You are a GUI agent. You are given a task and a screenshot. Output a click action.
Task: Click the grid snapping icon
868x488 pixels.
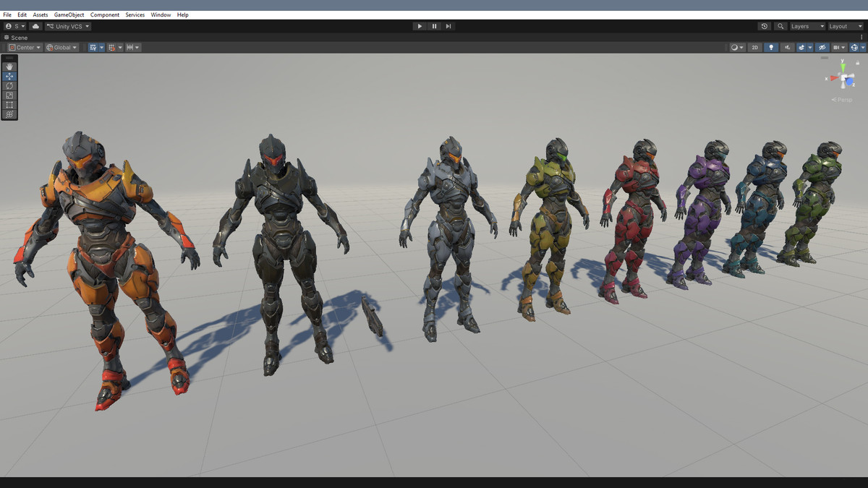112,48
